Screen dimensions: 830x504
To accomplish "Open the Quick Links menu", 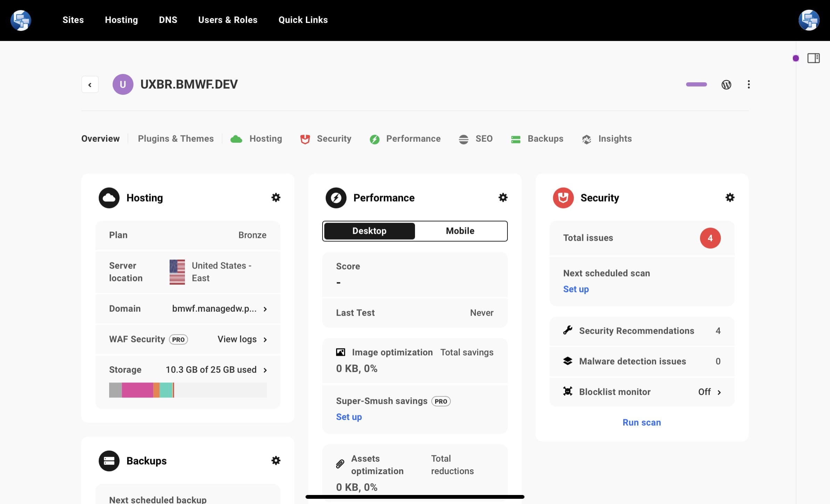I will [303, 20].
